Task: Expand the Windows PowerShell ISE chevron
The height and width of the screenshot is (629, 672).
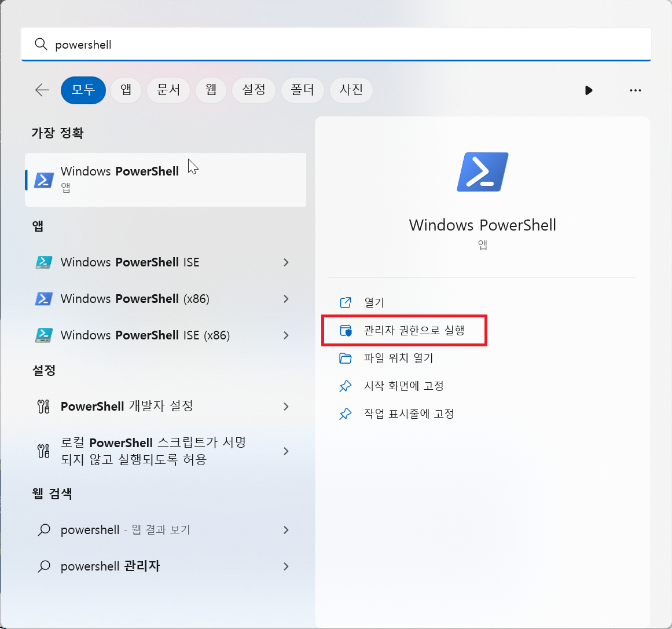Action: (286, 262)
